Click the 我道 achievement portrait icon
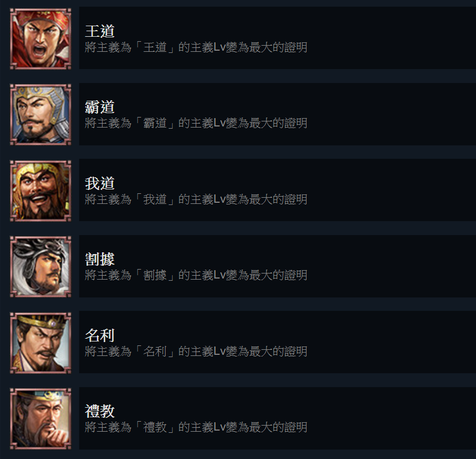The height and width of the screenshot is (459, 476). coord(41,191)
